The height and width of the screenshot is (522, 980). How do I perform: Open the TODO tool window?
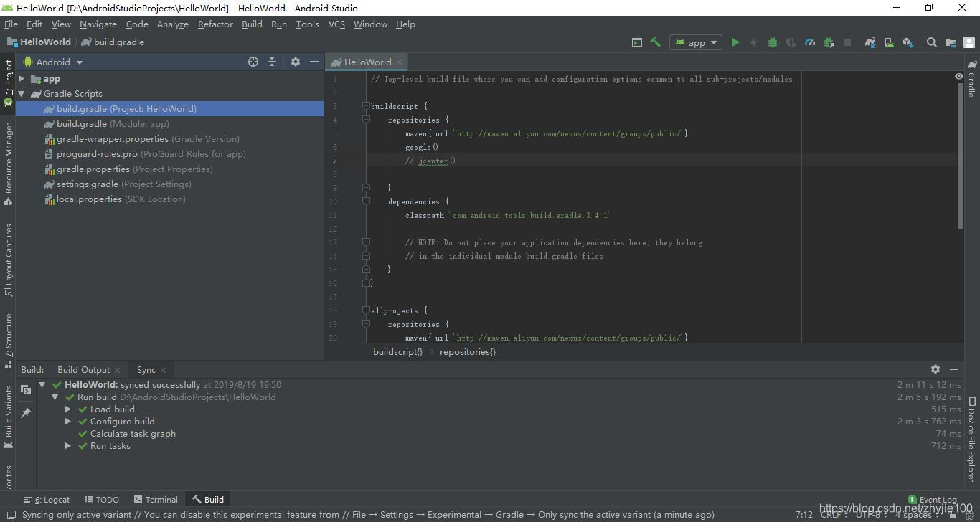coord(102,500)
